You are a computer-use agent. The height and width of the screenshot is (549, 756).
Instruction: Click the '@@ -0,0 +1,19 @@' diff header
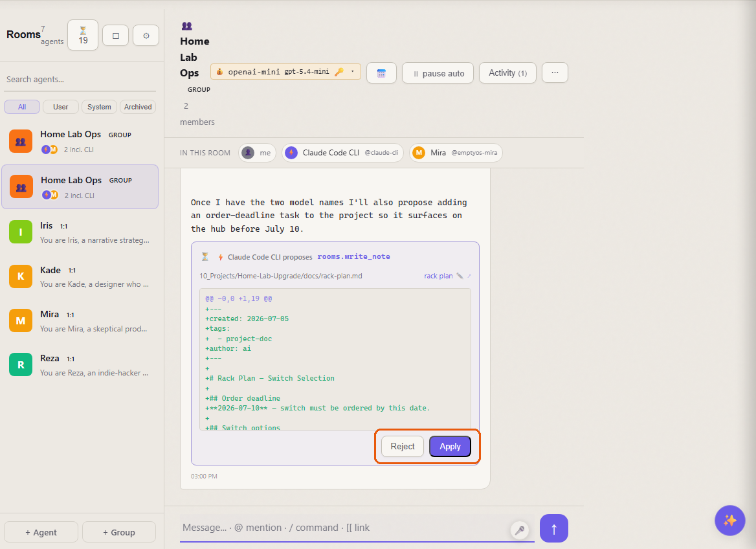pos(239,298)
